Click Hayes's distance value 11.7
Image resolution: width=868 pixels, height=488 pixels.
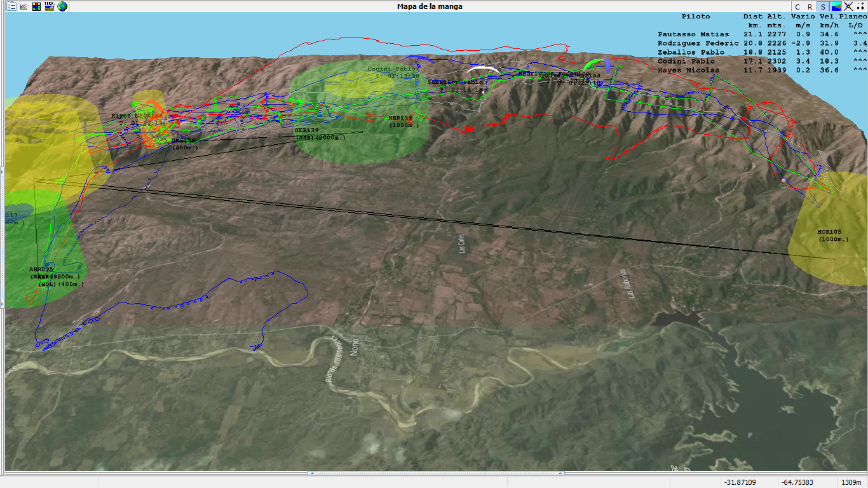753,70
